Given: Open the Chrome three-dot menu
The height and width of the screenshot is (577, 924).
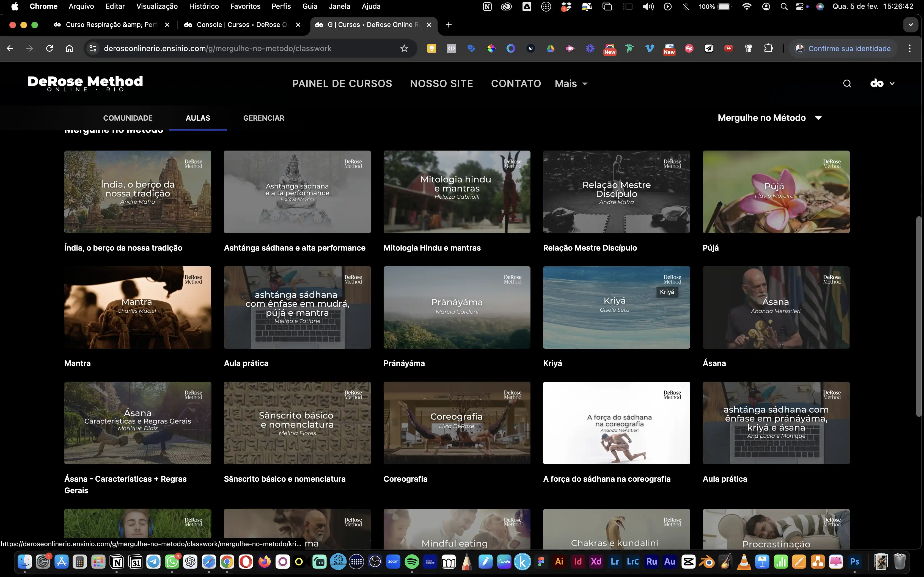Looking at the screenshot, I should click(x=909, y=48).
